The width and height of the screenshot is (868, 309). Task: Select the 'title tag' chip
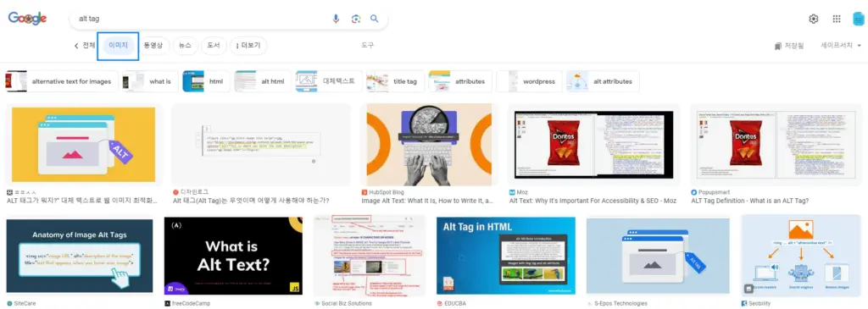pyautogui.click(x=395, y=81)
